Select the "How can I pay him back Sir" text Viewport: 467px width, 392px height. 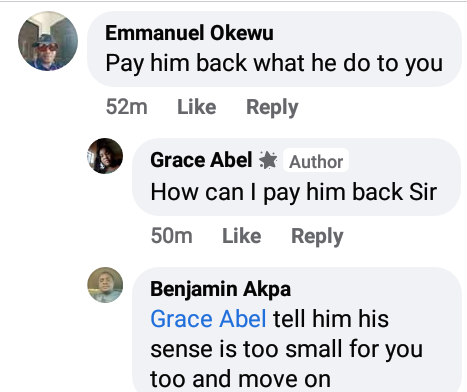[x=294, y=192]
